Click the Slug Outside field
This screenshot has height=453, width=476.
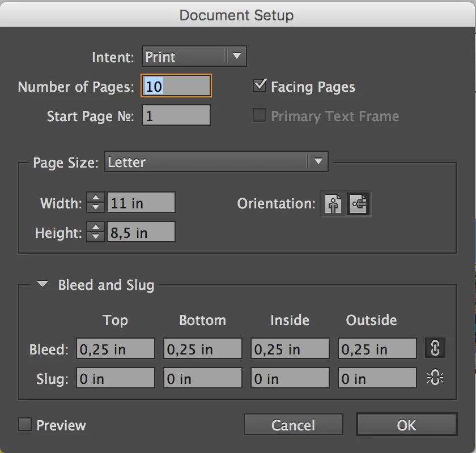(377, 378)
